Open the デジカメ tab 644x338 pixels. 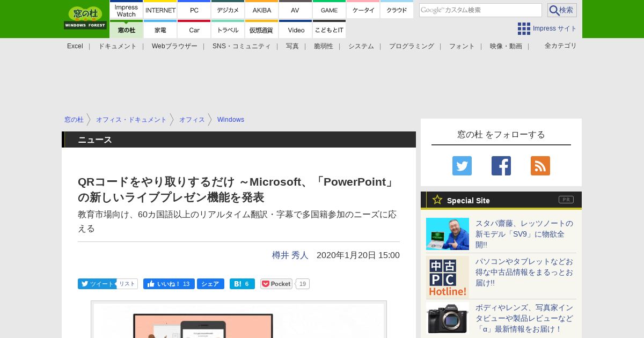pos(228,10)
